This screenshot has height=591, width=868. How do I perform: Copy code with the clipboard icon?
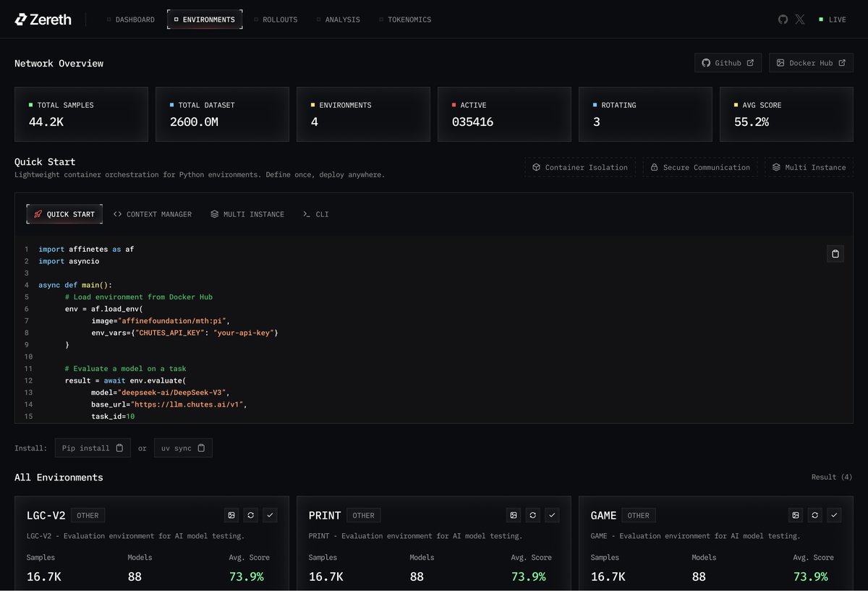tap(835, 253)
